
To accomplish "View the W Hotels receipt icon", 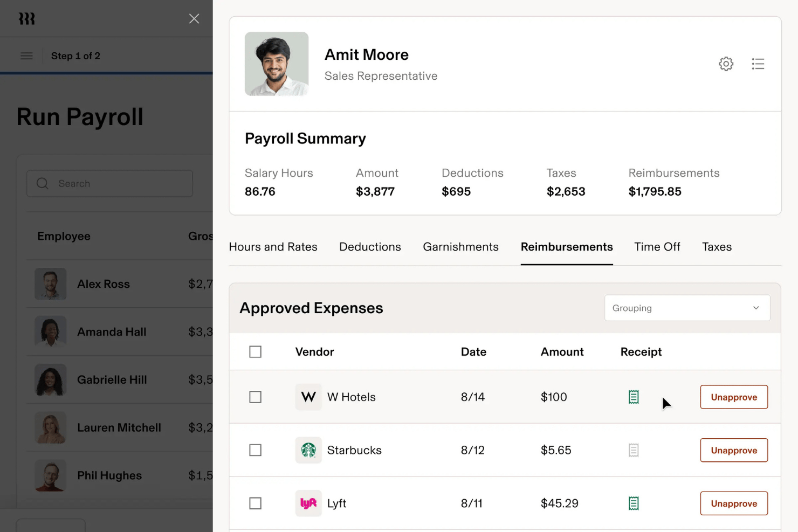I will tap(634, 397).
